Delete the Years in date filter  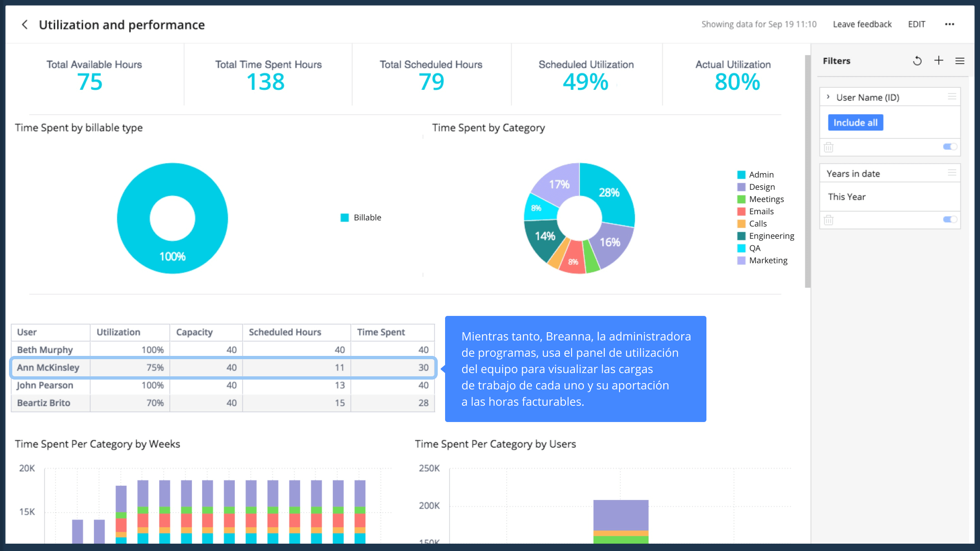[x=829, y=220]
